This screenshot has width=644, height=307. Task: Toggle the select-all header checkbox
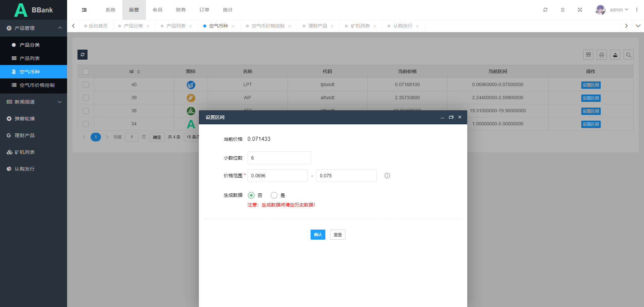point(86,72)
